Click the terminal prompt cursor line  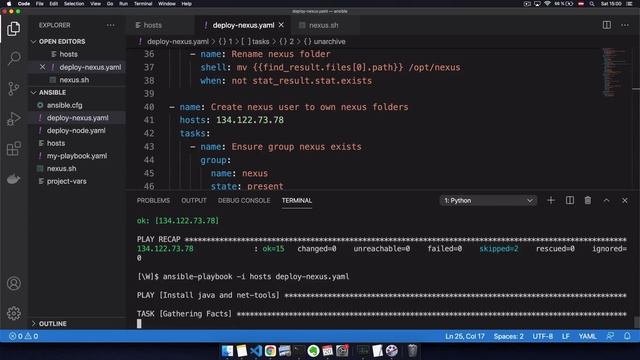(139, 324)
